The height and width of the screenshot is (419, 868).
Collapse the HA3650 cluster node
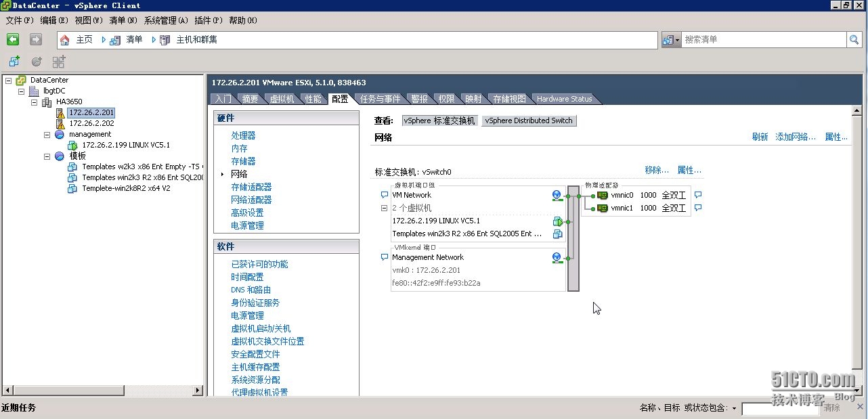click(34, 102)
